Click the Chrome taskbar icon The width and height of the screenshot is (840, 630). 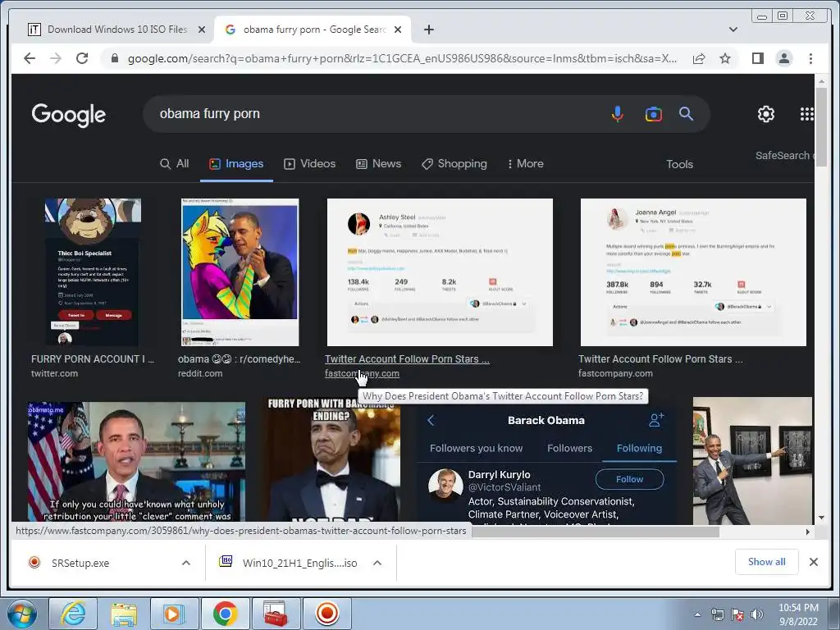[x=225, y=614]
